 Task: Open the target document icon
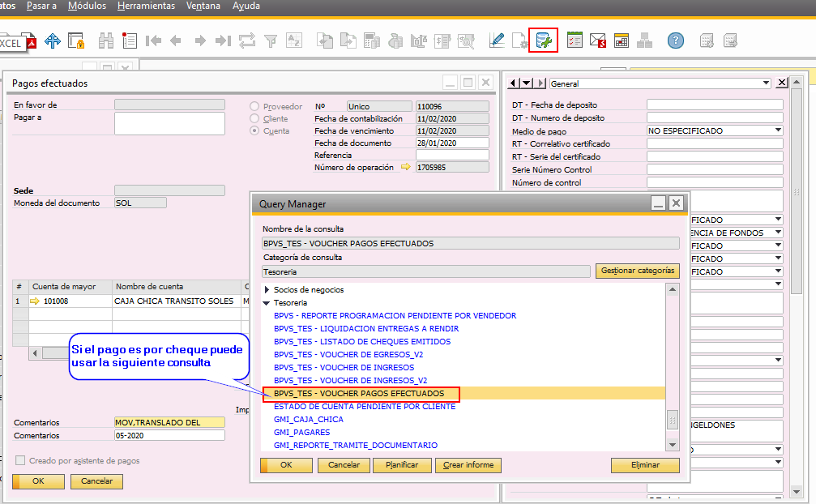(348, 41)
